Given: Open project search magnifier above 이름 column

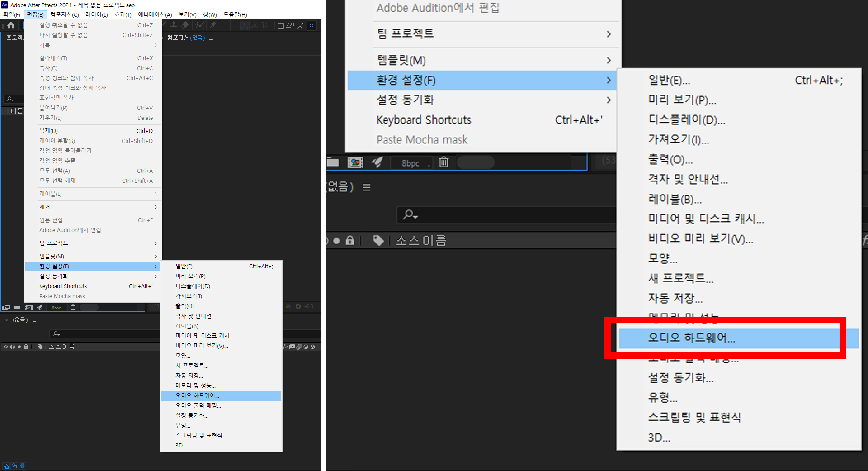Looking at the screenshot, I should [10, 99].
